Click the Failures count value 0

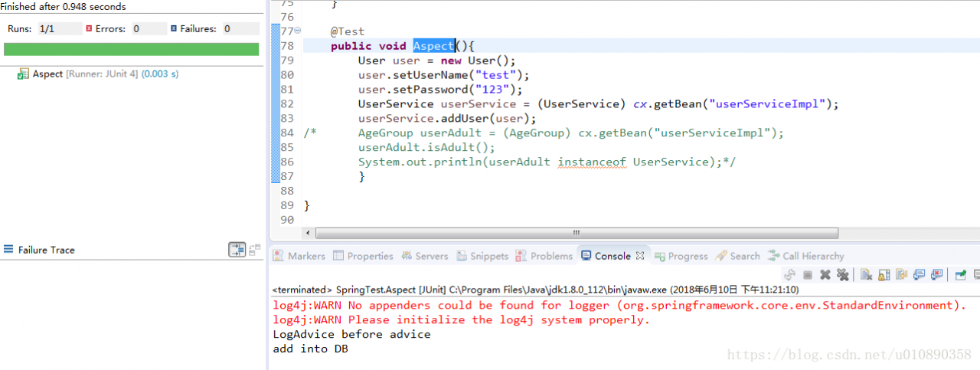click(x=241, y=28)
